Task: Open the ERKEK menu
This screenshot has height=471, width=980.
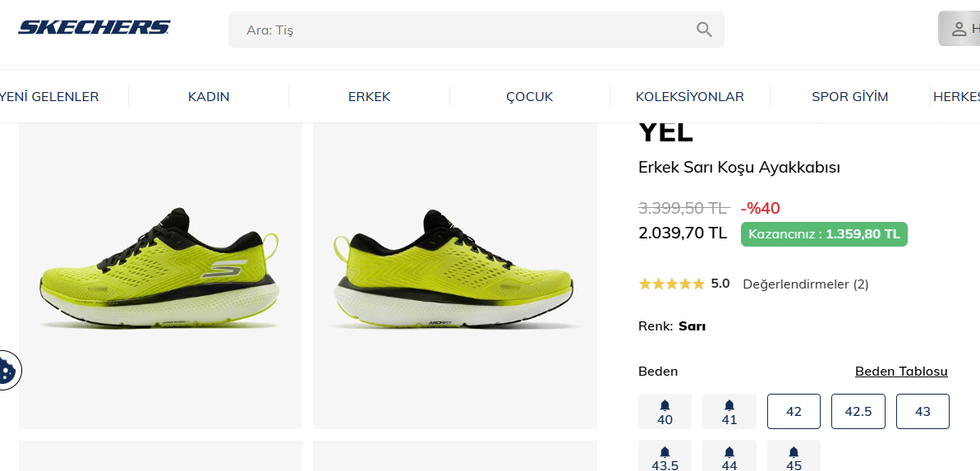Action: (x=370, y=97)
